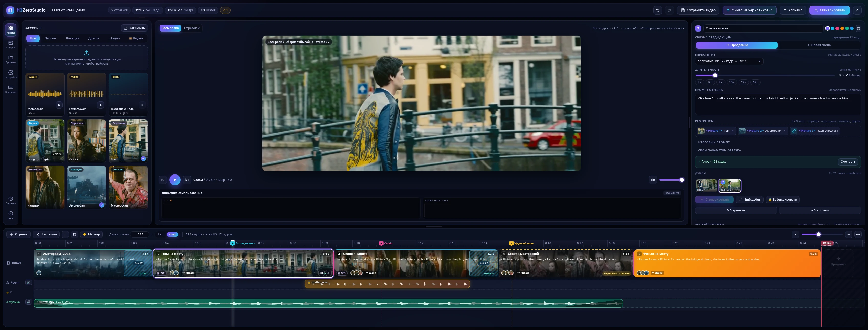
Task: Select the orange segment color swatch
Action: 842,28
